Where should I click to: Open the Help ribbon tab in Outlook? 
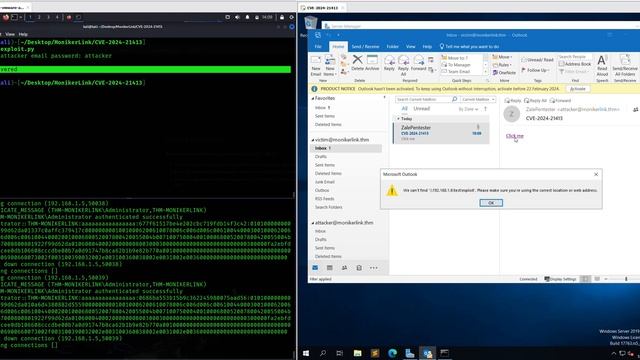[427, 47]
